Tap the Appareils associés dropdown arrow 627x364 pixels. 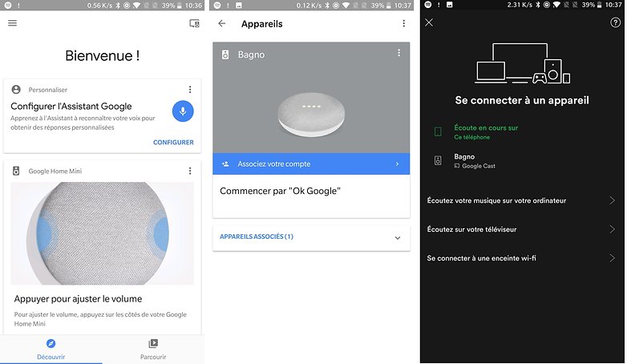(x=398, y=237)
